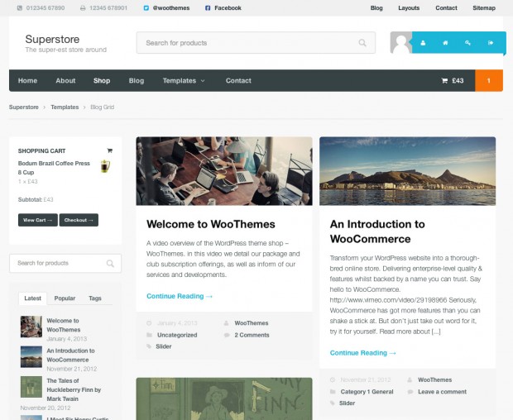Screen dimensions: 513x420
Task: Click the home icon in blue panel
Action: 445,43
